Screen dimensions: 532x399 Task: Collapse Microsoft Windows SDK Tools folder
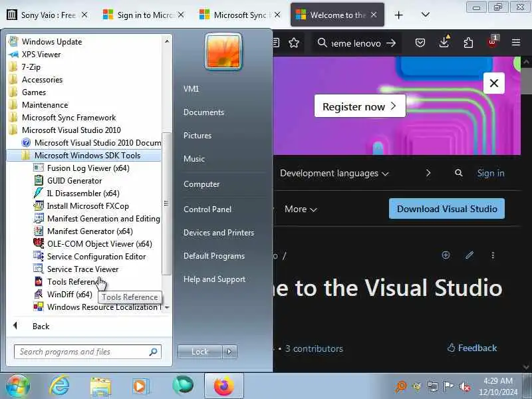(x=84, y=156)
